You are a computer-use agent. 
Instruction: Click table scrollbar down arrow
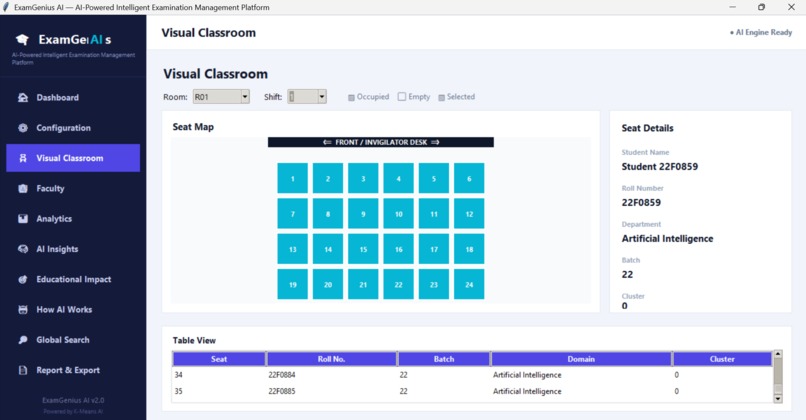[x=778, y=398]
